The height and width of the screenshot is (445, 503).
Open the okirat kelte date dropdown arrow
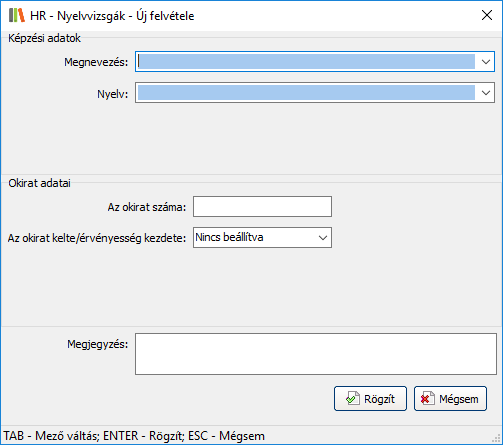[x=322, y=238]
